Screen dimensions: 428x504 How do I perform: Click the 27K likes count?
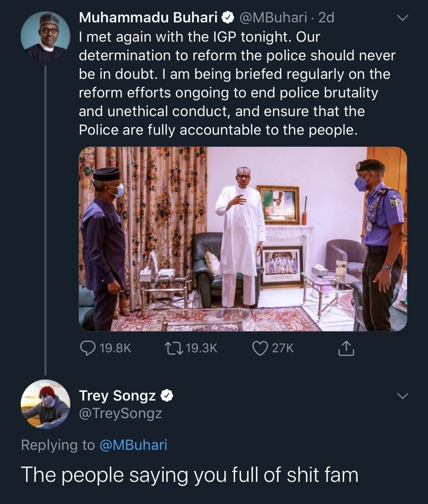click(283, 348)
